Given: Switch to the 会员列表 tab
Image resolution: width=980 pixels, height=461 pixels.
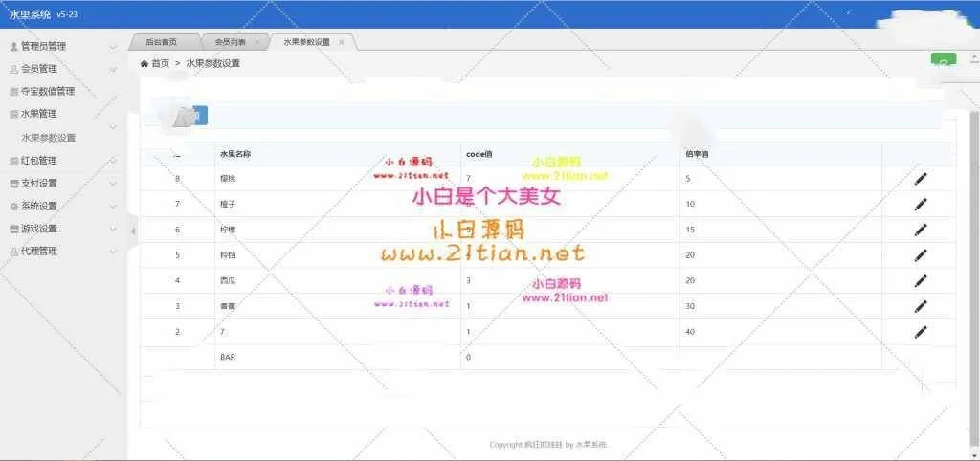Looking at the screenshot, I should [230, 42].
